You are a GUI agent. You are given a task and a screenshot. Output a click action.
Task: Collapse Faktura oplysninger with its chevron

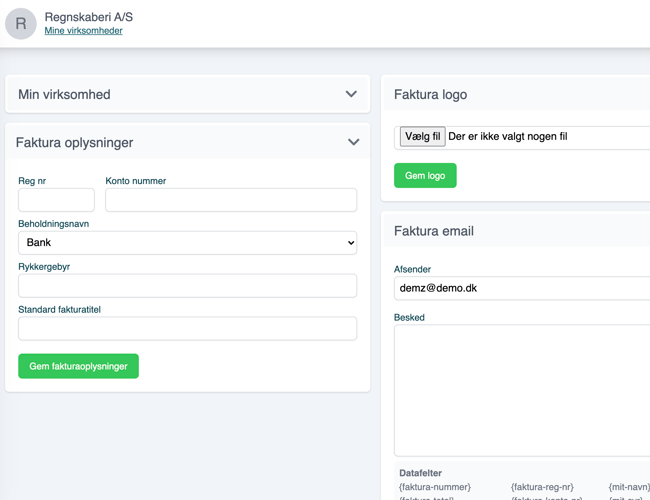353,142
